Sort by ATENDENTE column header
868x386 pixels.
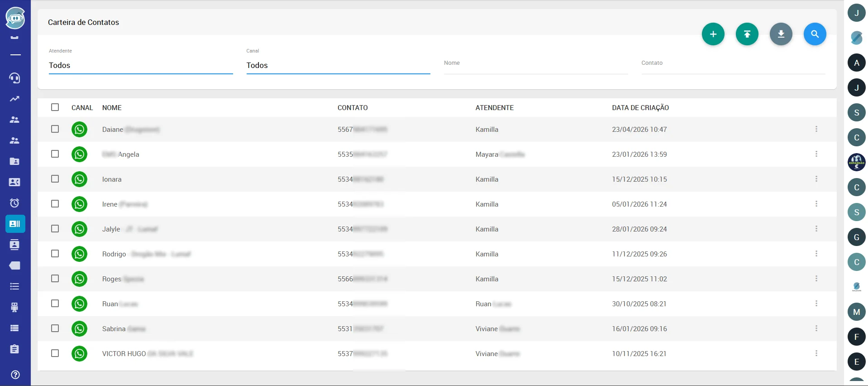coord(495,108)
